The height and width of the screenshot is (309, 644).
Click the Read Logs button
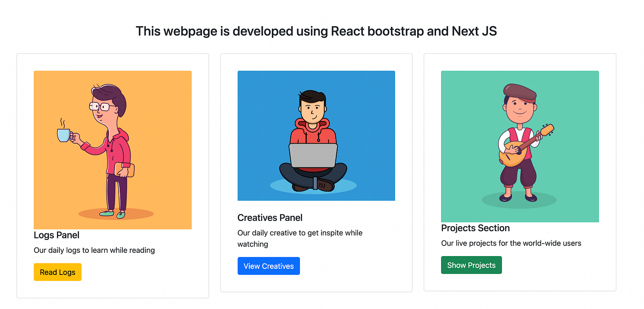(57, 272)
